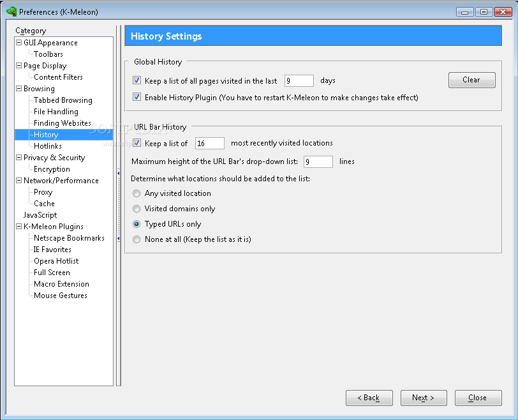Toggle the URL Bar Keep a list of checkbox
The height and width of the screenshot is (420, 518).
(137, 143)
